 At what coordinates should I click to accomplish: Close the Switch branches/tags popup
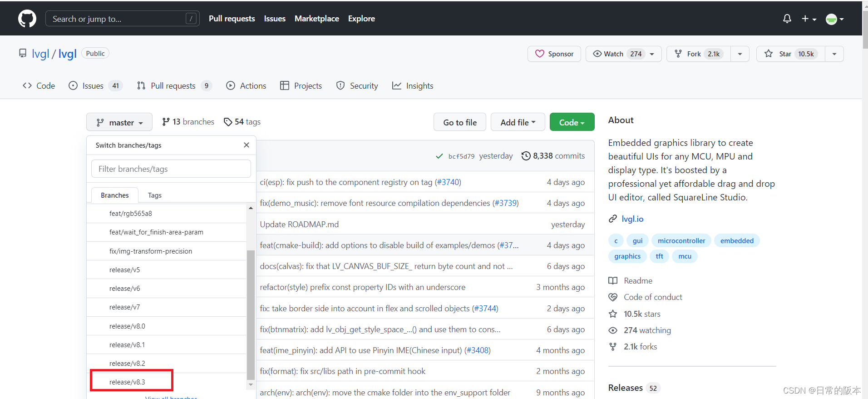(247, 145)
